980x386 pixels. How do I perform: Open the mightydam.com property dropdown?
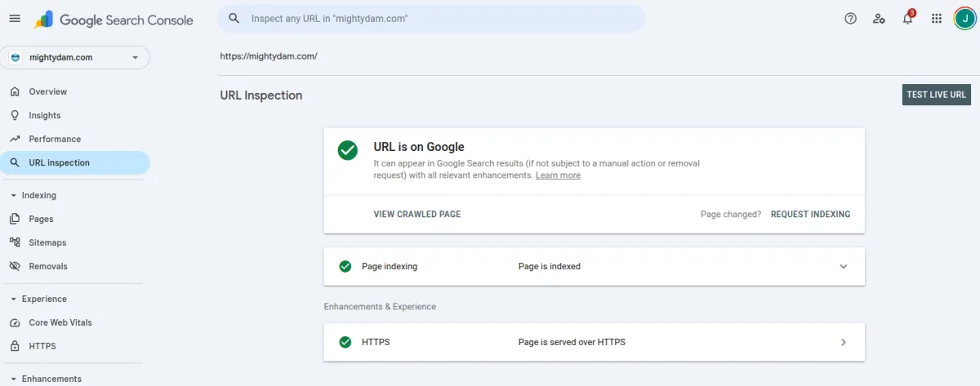tap(75, 58)
